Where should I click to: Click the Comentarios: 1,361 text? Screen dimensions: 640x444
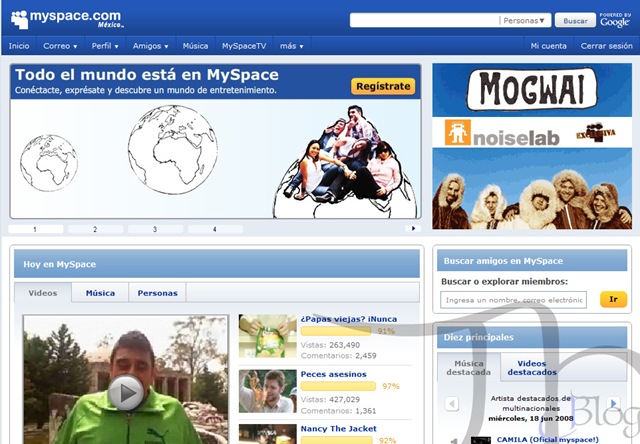tap(338, 411)
